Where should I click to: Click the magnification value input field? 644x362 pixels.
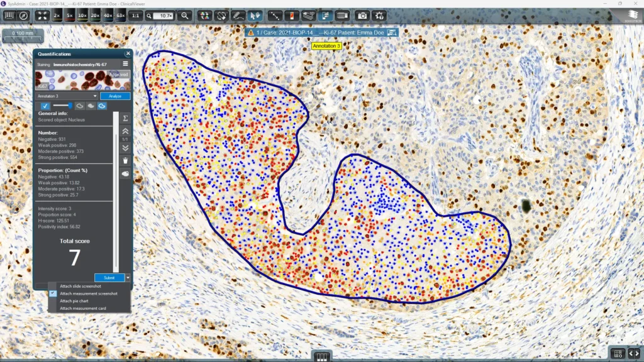point(164,16)
